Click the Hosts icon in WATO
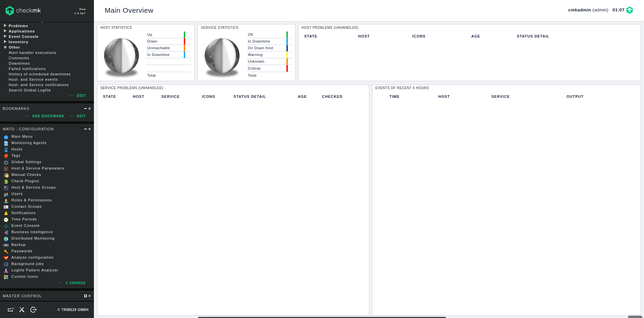The height and width of the screenshot is (318, 644). tap(6, 149)
